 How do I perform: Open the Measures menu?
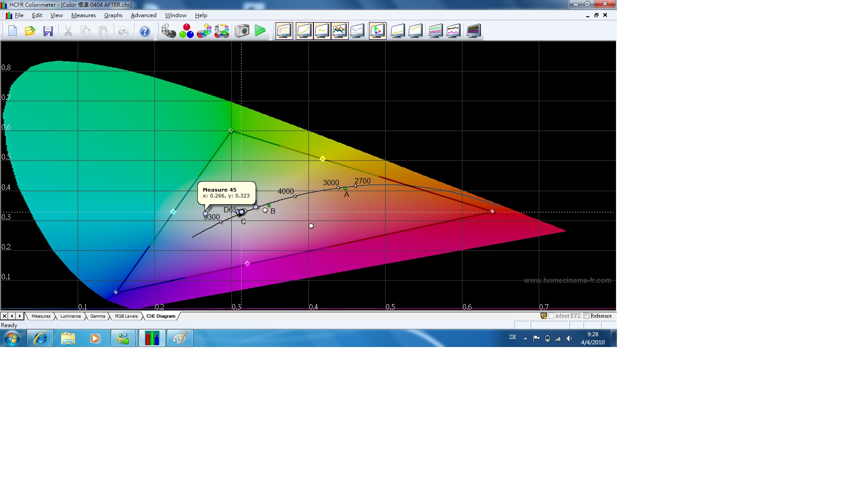click(84, 15)
